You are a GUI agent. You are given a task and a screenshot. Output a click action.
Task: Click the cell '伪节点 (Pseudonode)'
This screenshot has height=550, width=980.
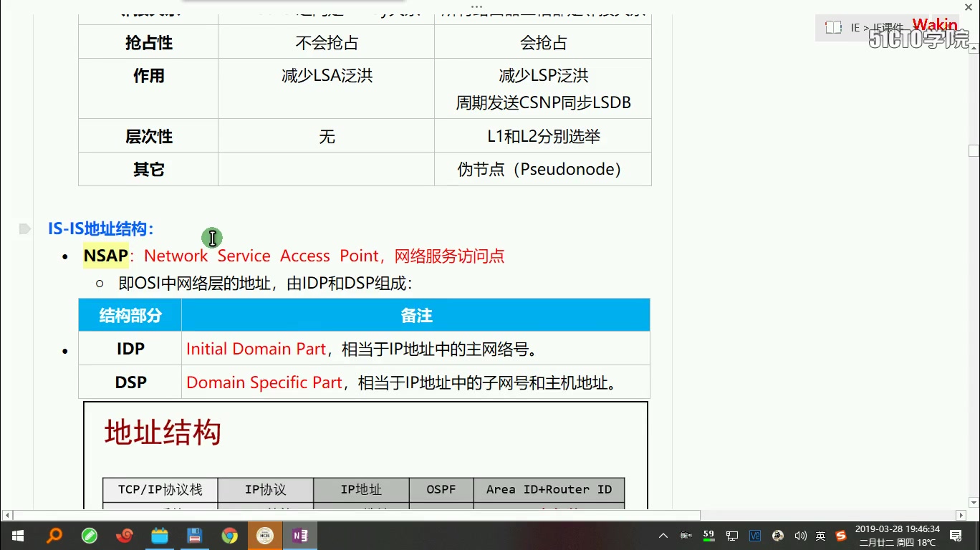[543, 169]
